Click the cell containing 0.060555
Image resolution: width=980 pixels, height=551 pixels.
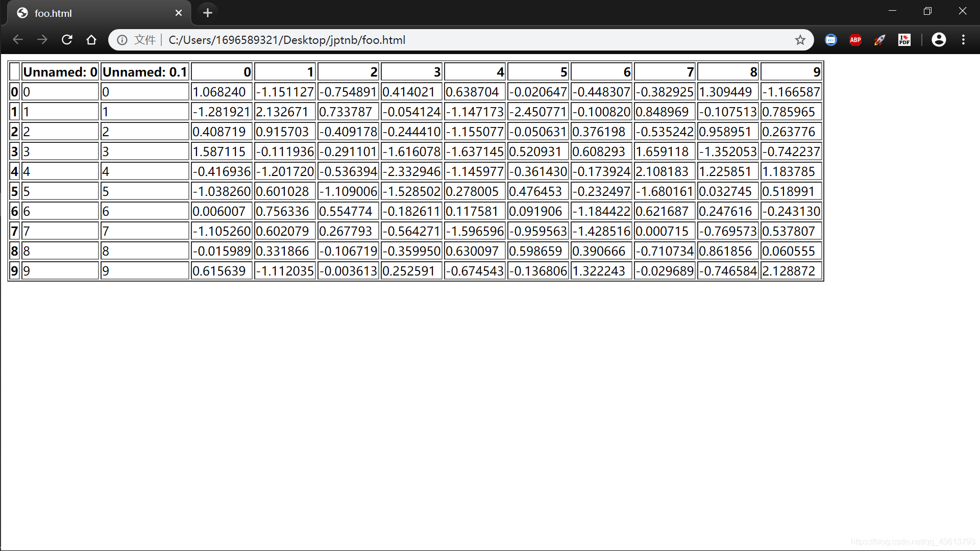791,251
